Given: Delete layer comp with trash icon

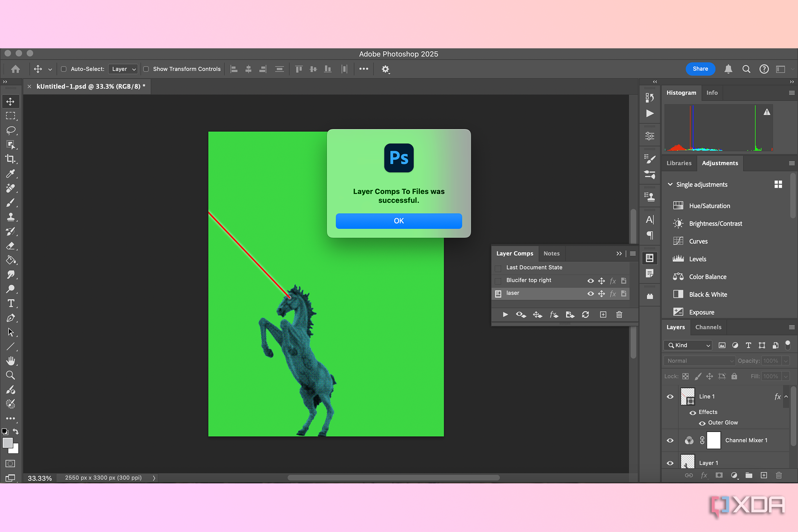Looking at the screenshot, I should point(619,315).
